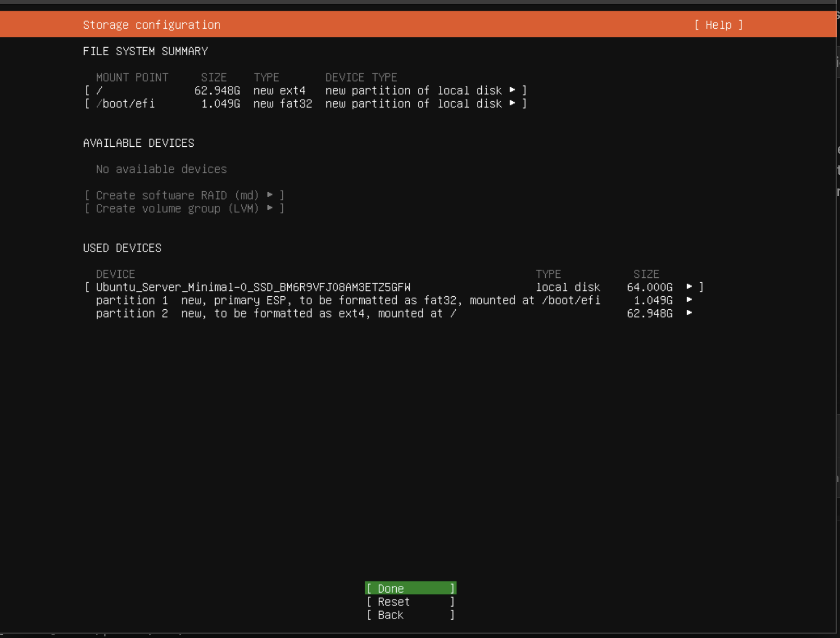The width and height of the screenshot is (840, 638).
Task: Select the /boot/efi filesystem row
Action: [x=217, y=103]
